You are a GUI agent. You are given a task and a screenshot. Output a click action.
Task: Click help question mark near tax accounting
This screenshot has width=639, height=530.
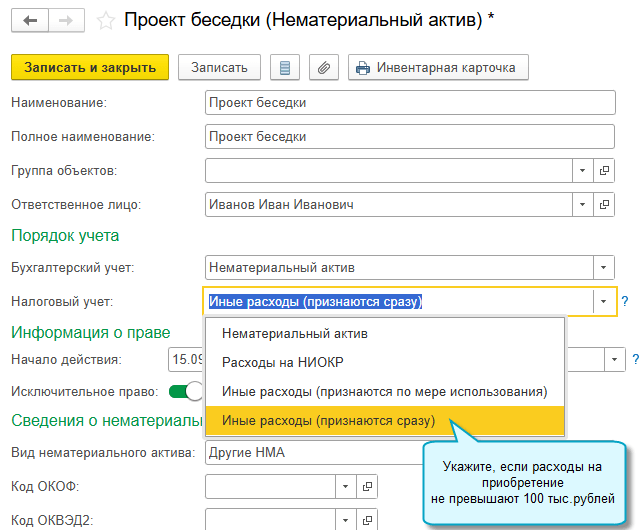tap(625, 300)
